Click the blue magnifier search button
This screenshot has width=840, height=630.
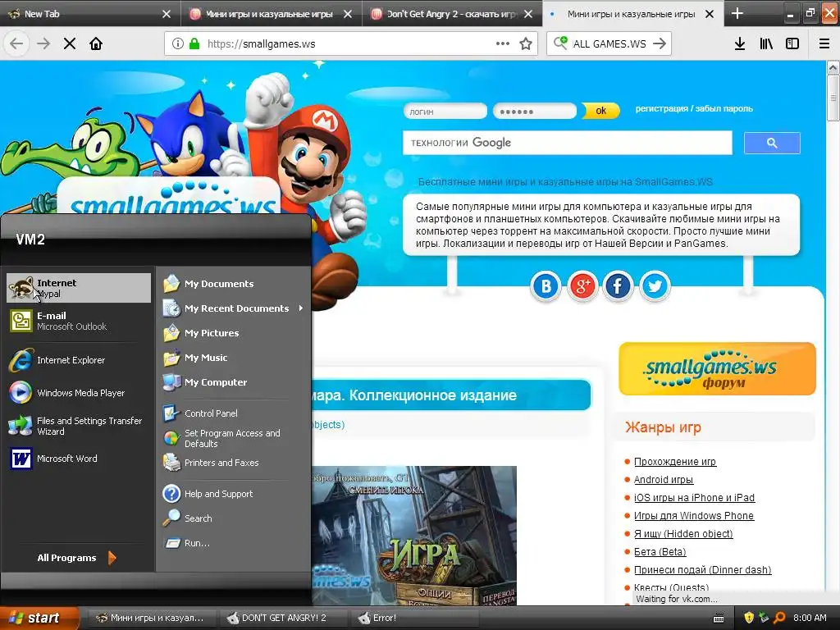[x=772, y=143]
